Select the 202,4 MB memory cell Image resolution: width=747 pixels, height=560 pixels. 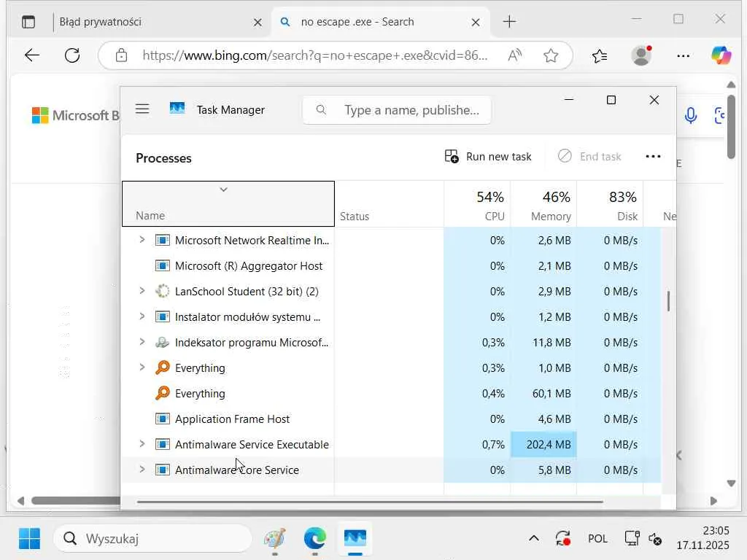coord(543,444)
